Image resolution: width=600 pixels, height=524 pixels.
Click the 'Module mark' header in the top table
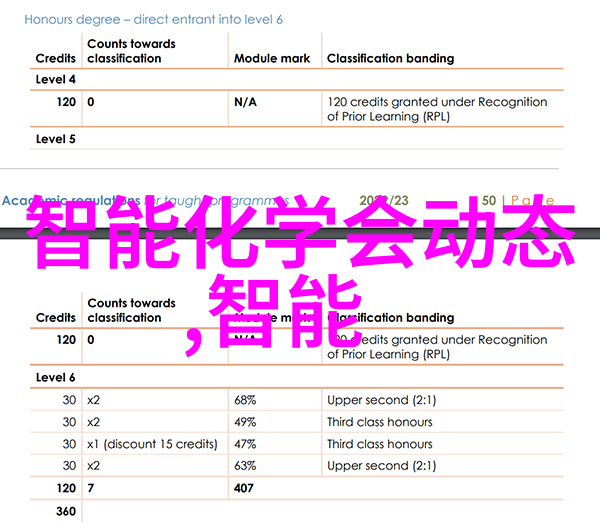pyautogui.click(x=272, y=58)
